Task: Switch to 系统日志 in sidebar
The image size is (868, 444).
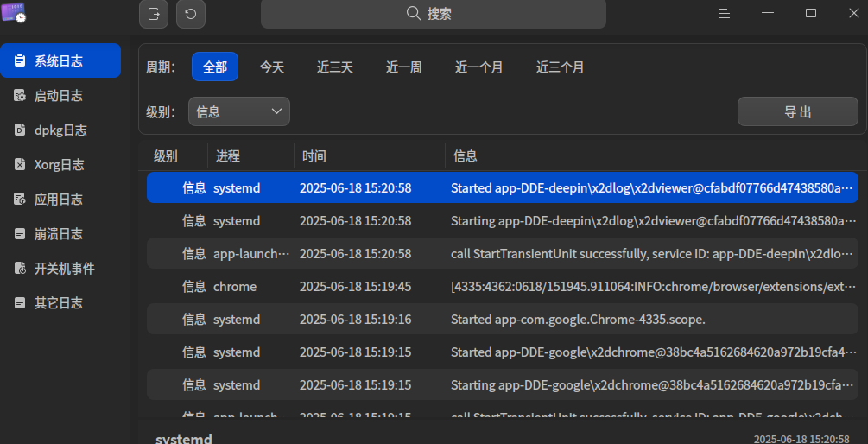Action: (x=60, y=60)
